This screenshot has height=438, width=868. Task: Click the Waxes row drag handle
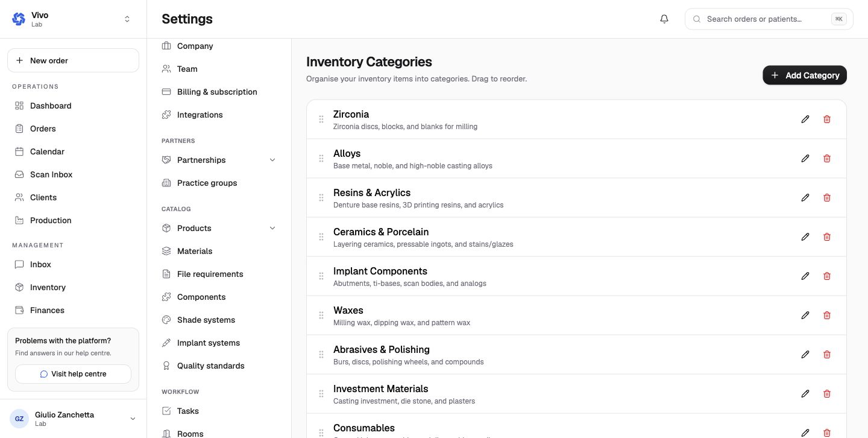click(321, 316)
